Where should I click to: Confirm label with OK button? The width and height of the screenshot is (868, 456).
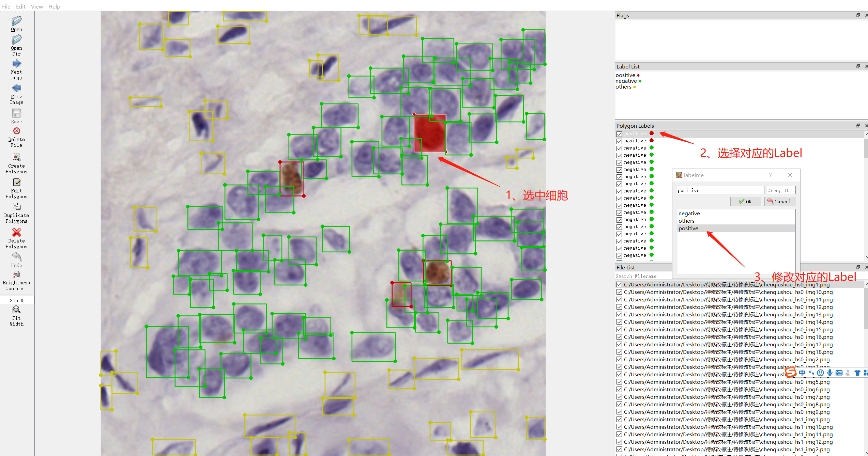coord(745,201)
